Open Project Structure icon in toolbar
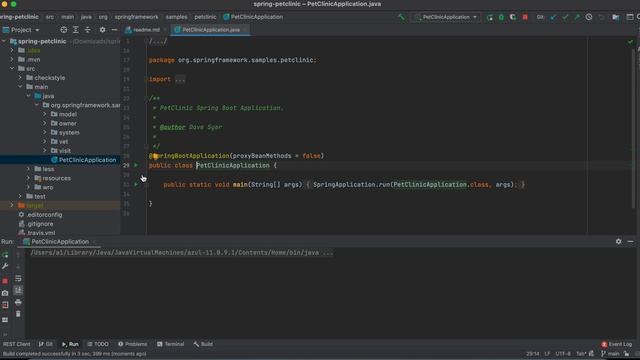640x360 pixels. tap(616, 17)
